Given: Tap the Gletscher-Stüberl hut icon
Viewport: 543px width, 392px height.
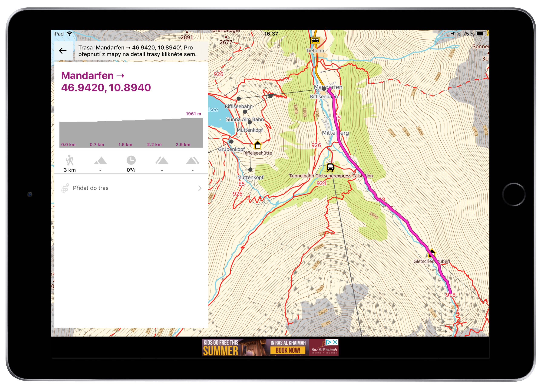Looking at the screenshot, I should (432, 253).
